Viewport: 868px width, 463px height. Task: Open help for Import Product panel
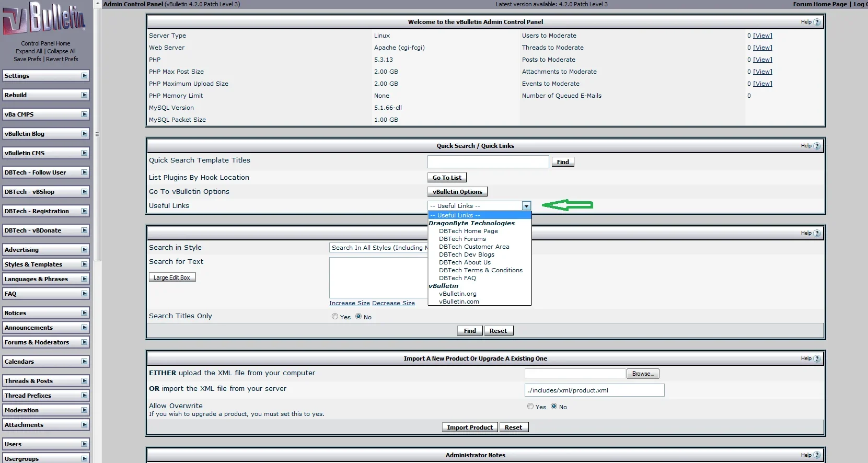coord(817,358)
